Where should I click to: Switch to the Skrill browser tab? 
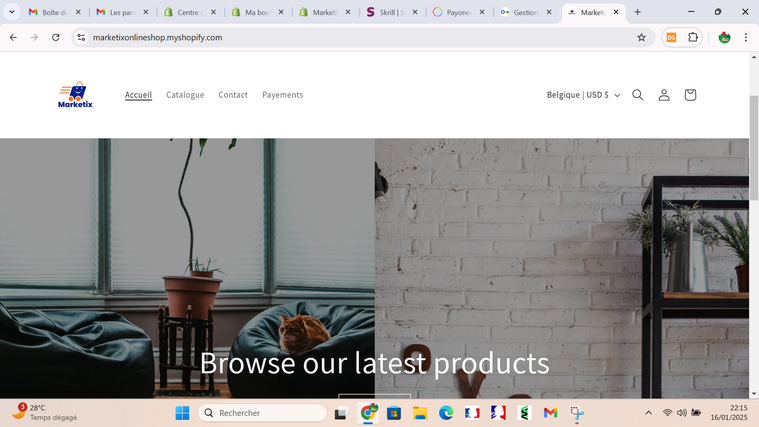386,12
